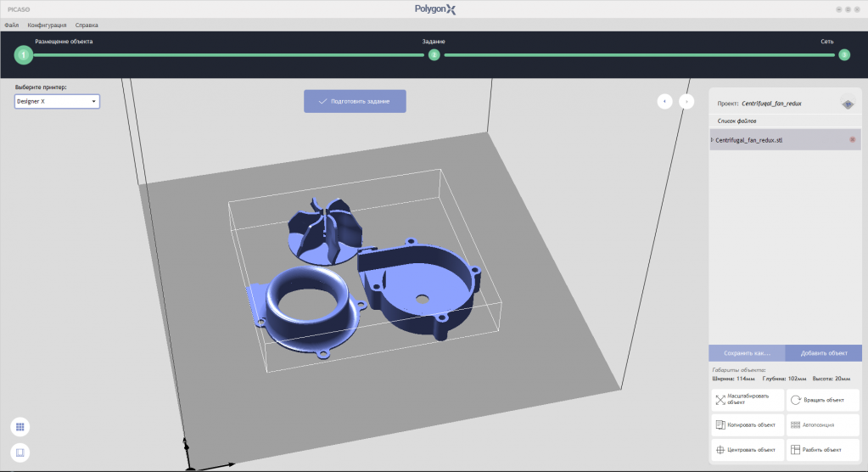Click the Rotate object (Вращать объект) icon
The width and height of the screenshot is (868, 472).
795,400
